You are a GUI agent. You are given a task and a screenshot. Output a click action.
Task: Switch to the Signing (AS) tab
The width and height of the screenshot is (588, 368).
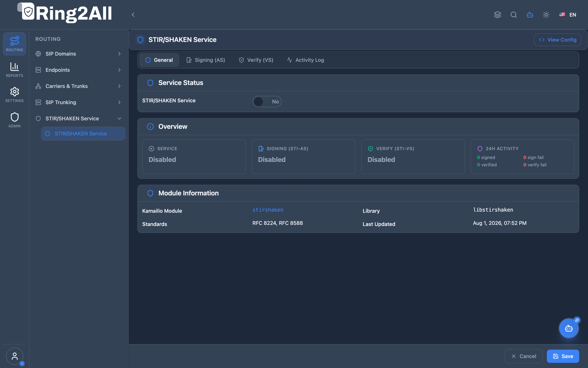tap(206, 60)
